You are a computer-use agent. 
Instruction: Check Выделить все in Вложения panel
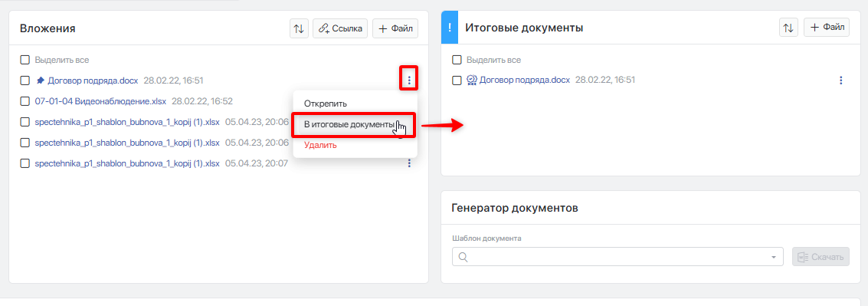click(25, 59)
